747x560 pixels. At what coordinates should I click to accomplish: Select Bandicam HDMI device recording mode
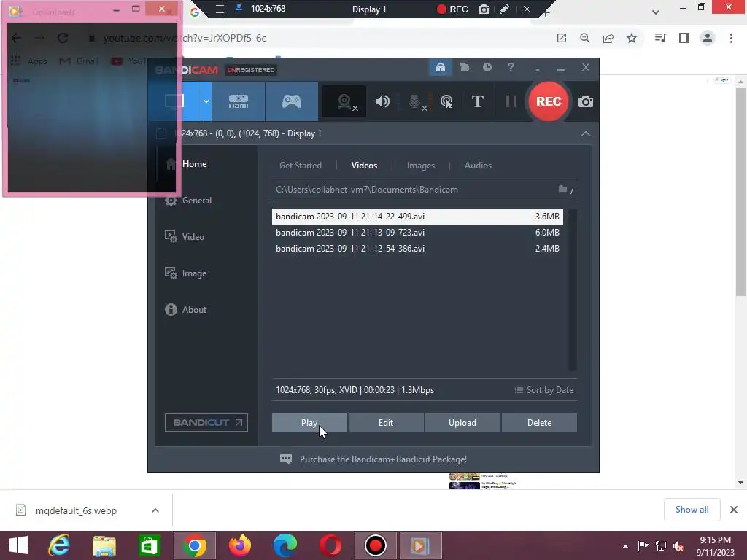point(239,101)
